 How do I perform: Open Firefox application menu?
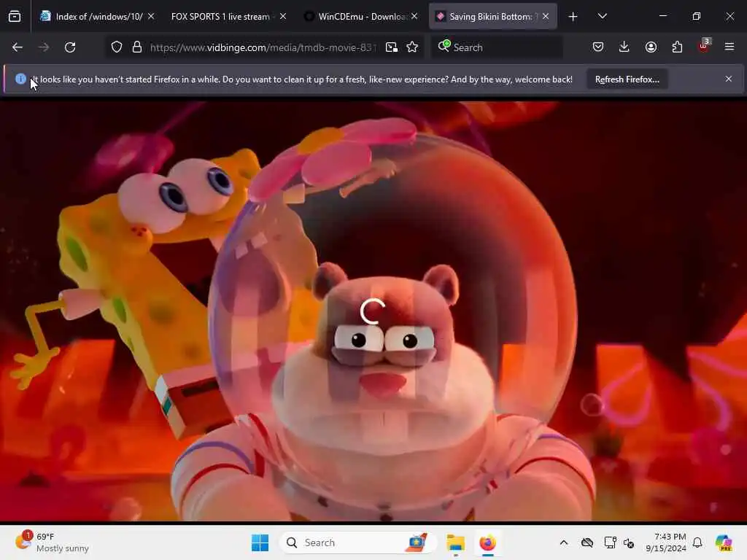[729, 47]
